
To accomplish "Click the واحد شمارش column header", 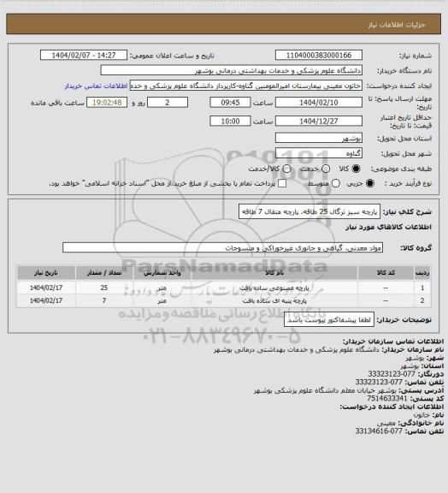I will click(162, 272).
